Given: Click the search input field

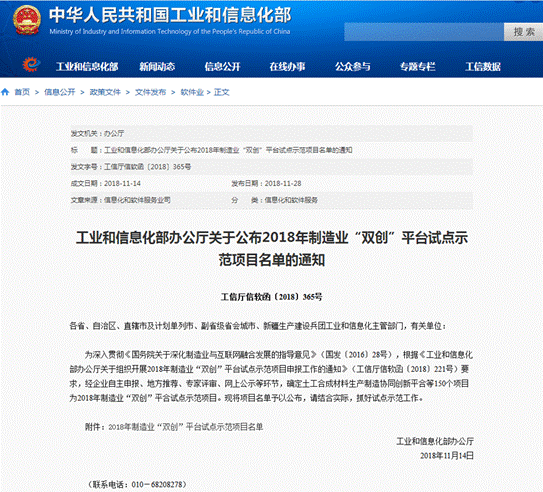Looking at the screenshot, I should 424,32.
